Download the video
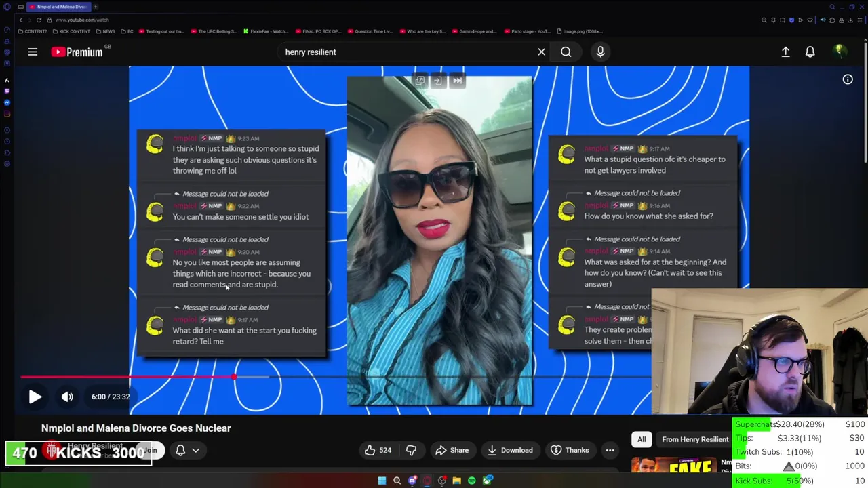 pos(510,450)
